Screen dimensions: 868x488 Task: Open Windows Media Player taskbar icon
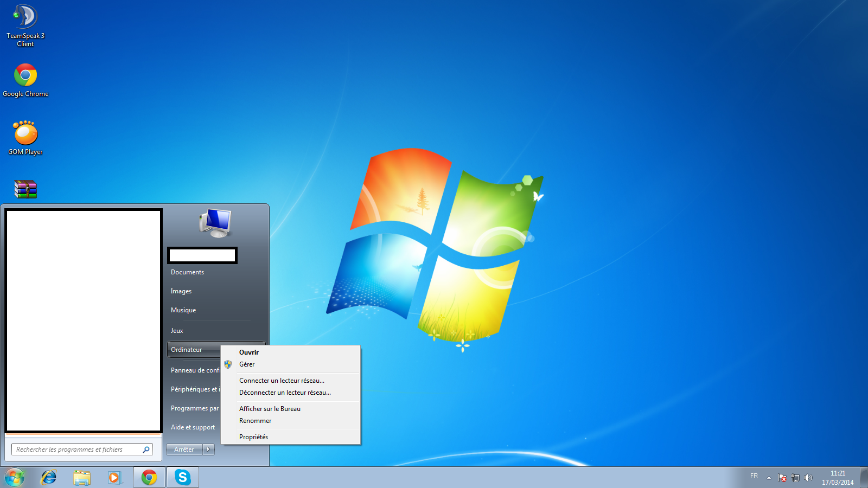pyautogui.click(x=114, y=477)
